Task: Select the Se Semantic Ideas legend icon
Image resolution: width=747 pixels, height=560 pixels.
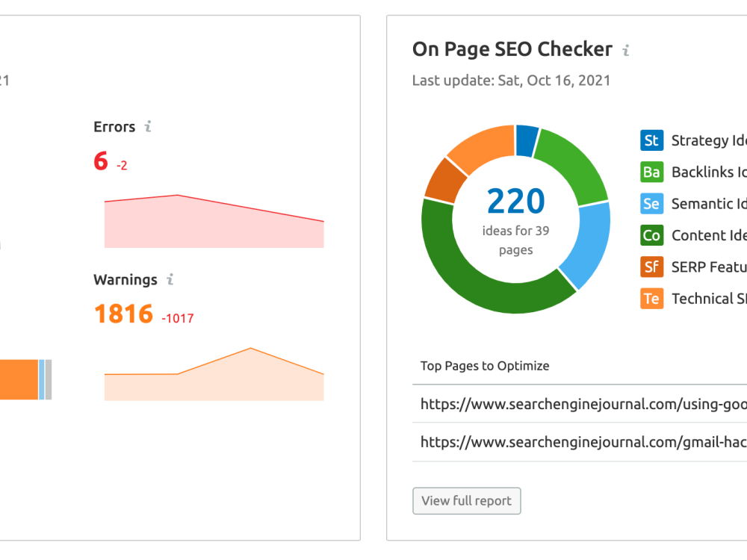Action: click(x=651, y=204)
